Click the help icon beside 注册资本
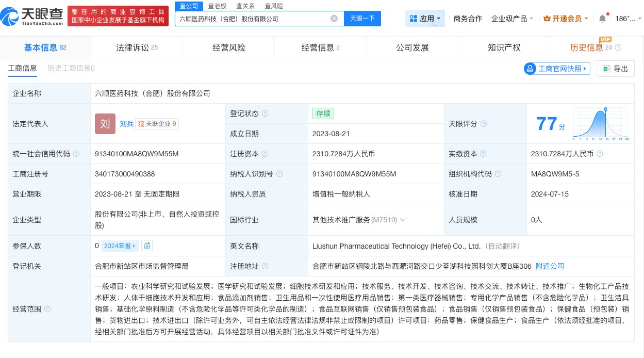Viewport: 644px width, 358px height. [265, 154]
